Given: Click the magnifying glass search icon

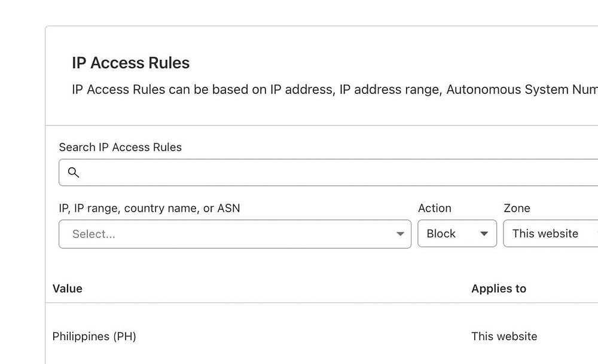Looking at the screenshot, I should coord(74,173).
